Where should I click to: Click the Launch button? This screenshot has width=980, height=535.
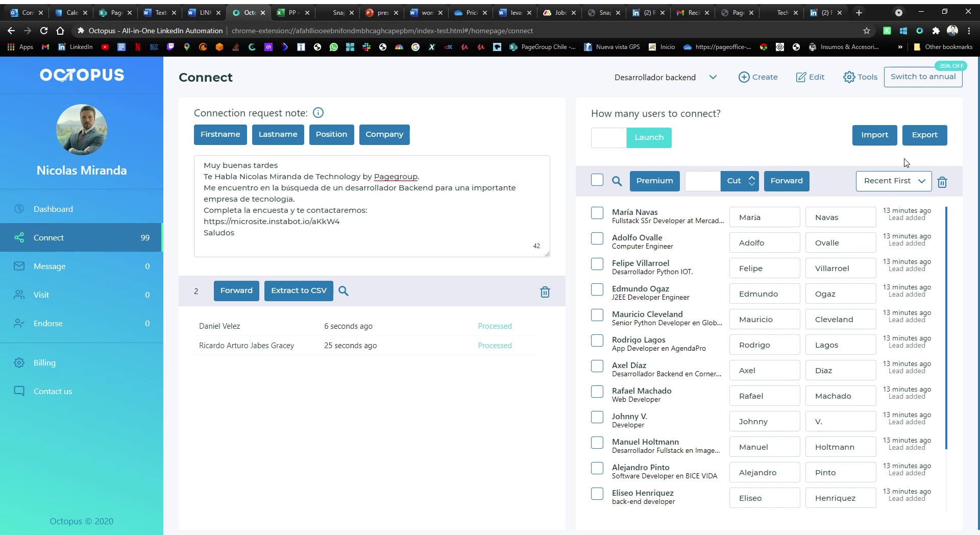[x=649, y=137]
